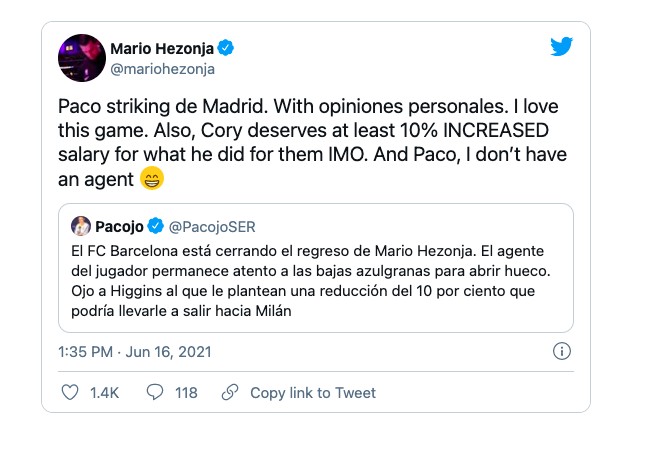Viewport: 660px width, 451px height.
Task: Open Mario Hezonja's profile picture
Action: (x=83, y=58)
